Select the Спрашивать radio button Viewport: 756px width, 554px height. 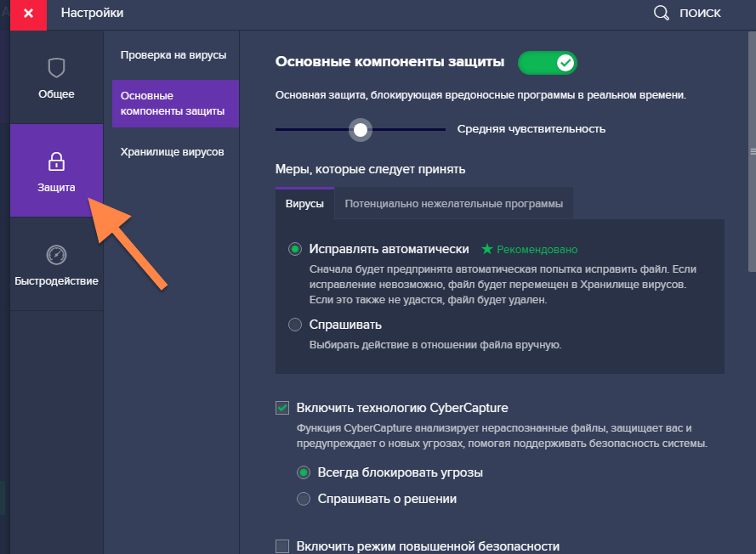tap(295, 325)
